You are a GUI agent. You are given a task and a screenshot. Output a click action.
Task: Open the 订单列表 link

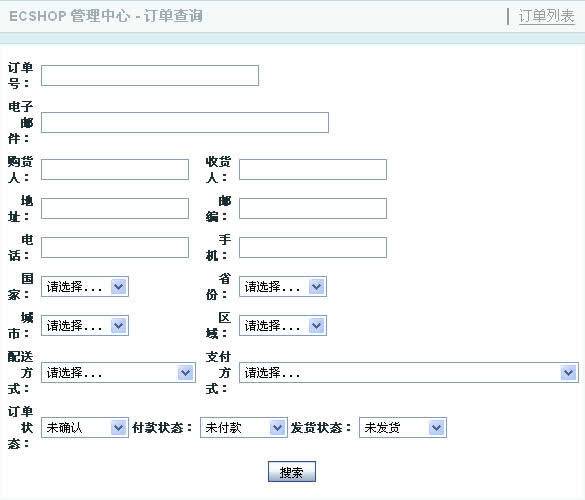click(546, 16)
